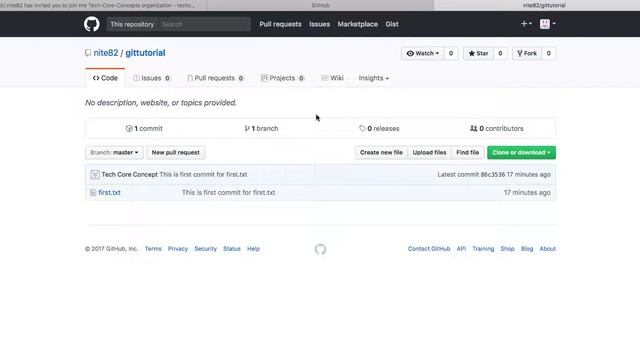Click footer Training link
The height and width of the screenshot is (360, 640).
[x=483, y=249]
